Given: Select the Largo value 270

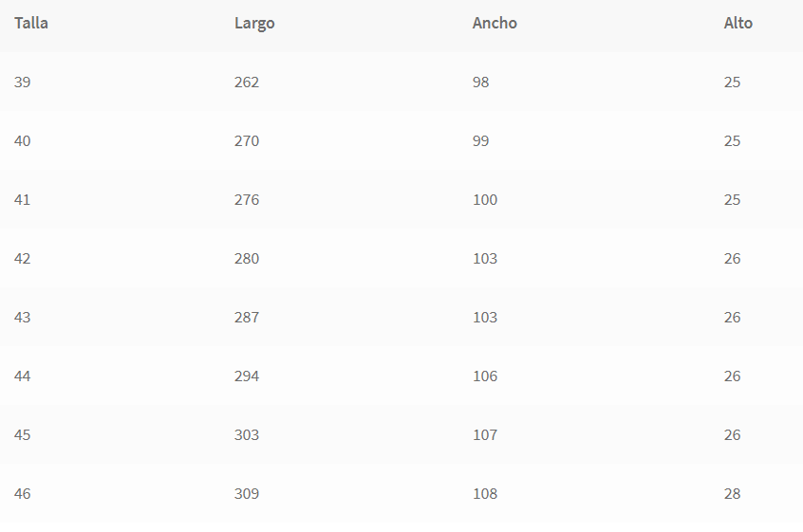Looking at the screenshot, I should tap(247, 141).
